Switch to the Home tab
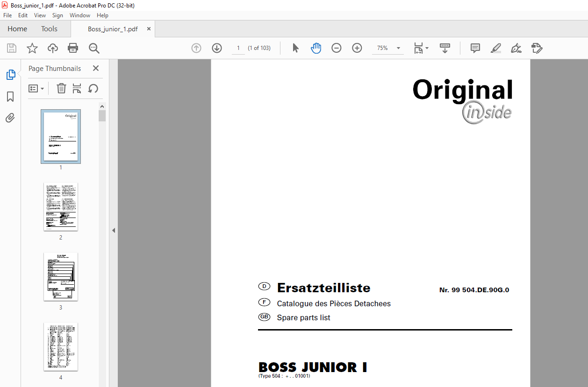The height and width of the screenshot is (387, 588). (x=17, y=29)
